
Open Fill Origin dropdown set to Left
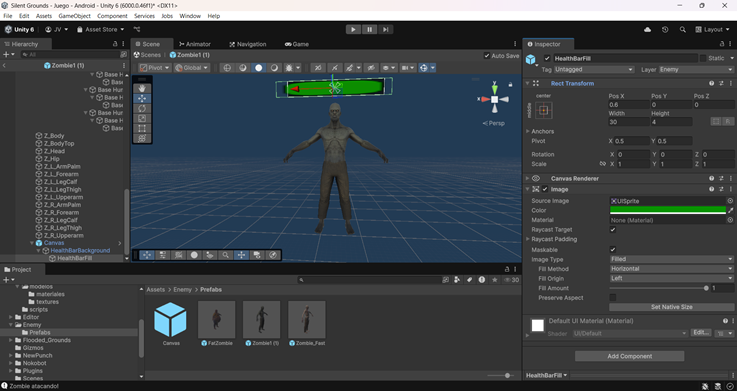coord(671,278)
